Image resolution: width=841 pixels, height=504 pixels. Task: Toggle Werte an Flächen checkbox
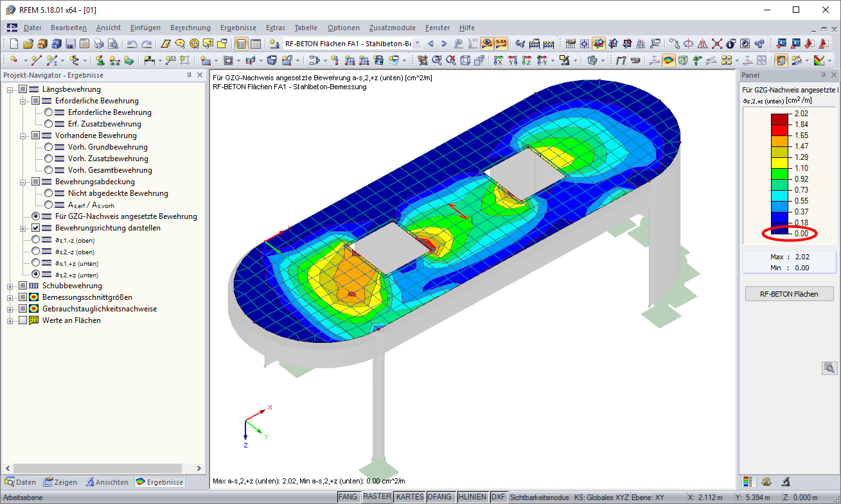click(x=22, y=320)
